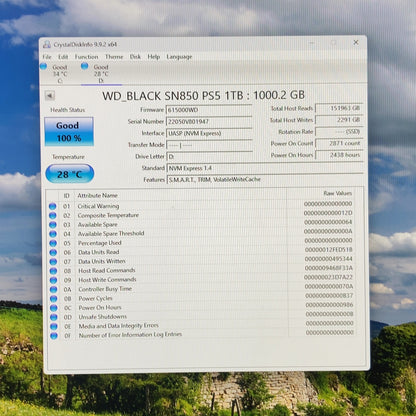
Task: Click the Total Host Writes value 2291 GB
Action: point(339,120)
